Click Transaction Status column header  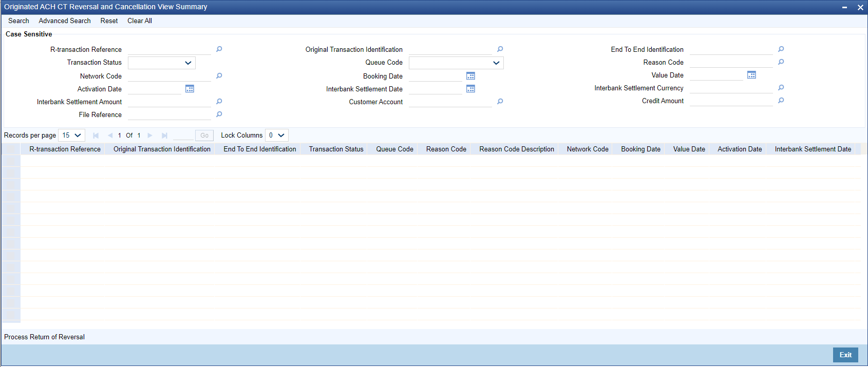click(x=336, y=149)
